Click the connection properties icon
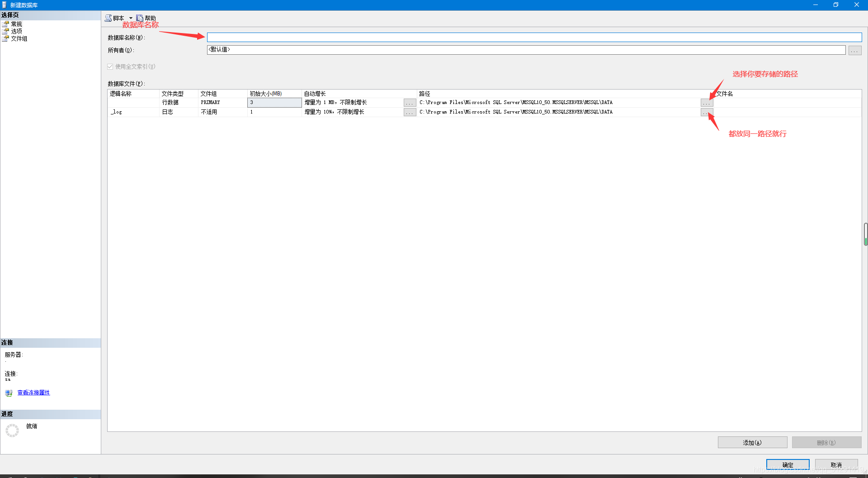Screen dimensions: 868x478 pos(9,393)
